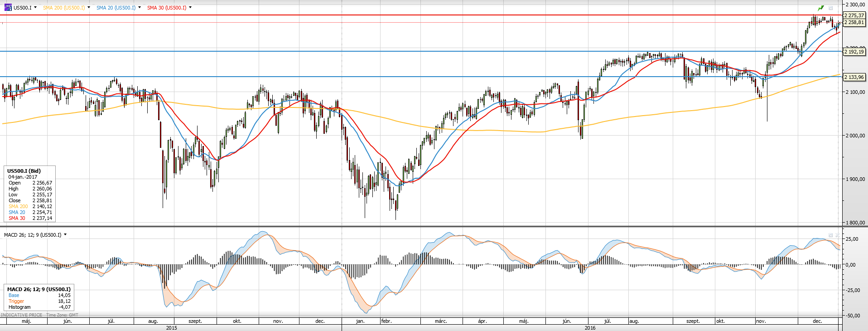This screenshot has width=868, height=331.
Task: Open the SMA 200 indicator dropdown
Action: pos(89,7)
